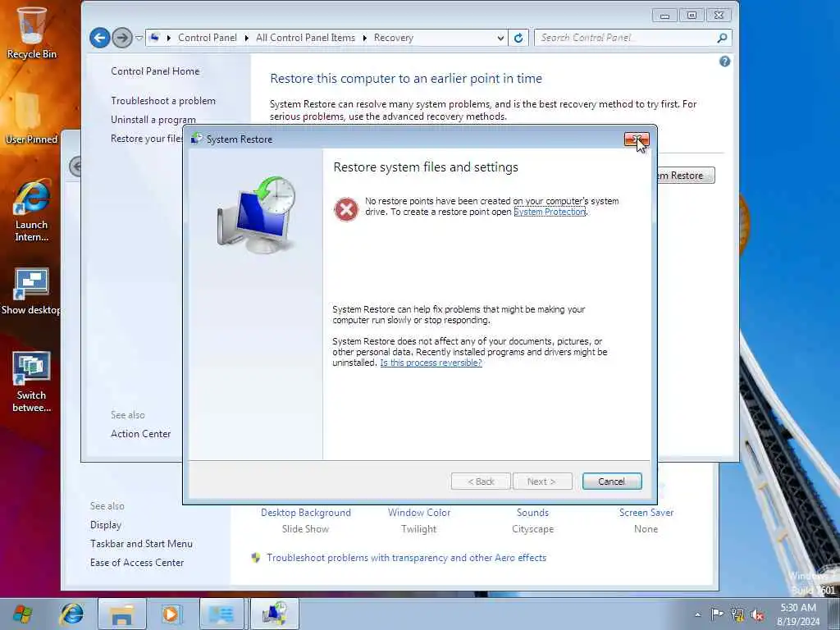Image resolution: width=840 pixels, height=630 pixels.
Task: Open Windows Explorer folder from the taskbar
Action: [121, 614]
